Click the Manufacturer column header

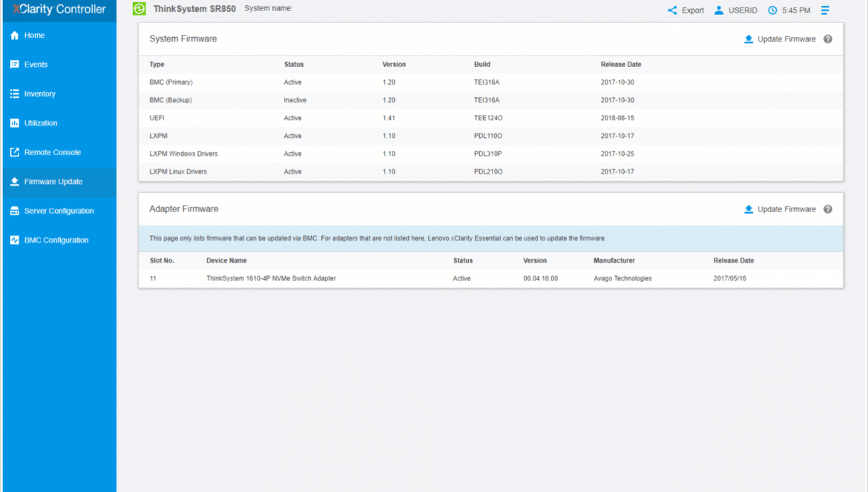(614, 260)
